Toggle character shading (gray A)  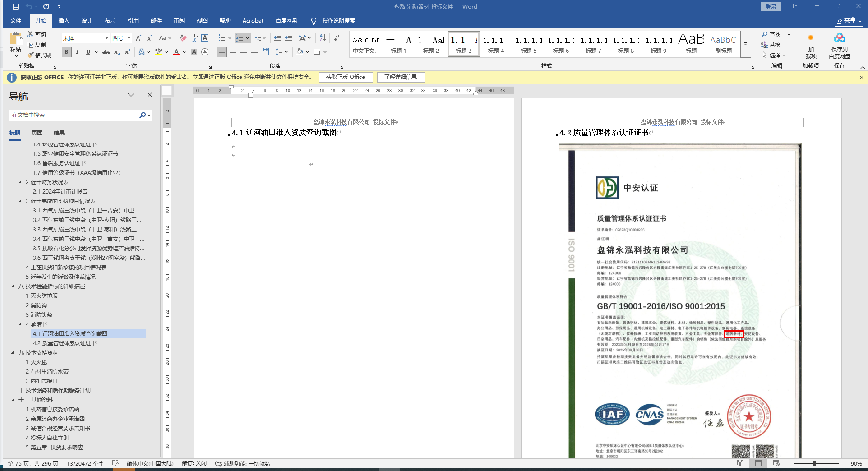tap(194, 52)
